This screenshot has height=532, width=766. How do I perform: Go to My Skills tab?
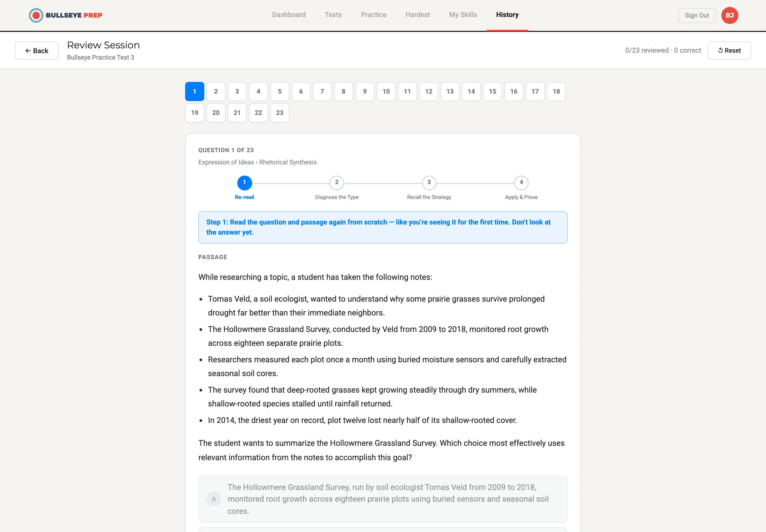[463, 15]
